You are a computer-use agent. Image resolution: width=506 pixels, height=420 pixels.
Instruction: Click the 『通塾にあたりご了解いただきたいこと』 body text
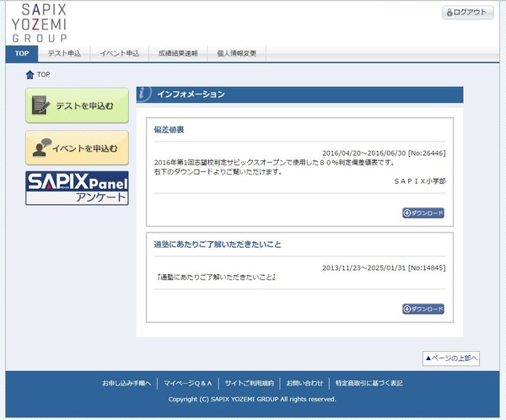tap(216, 277)
